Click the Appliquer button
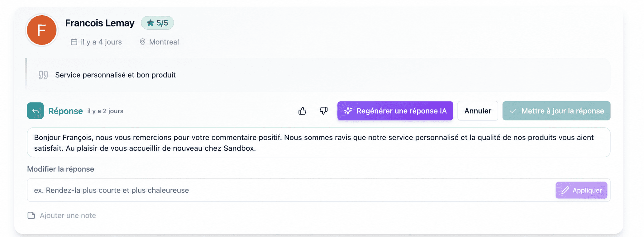This screenshot has width=644, height=237. pyautogui.click(x=581, y=190)
